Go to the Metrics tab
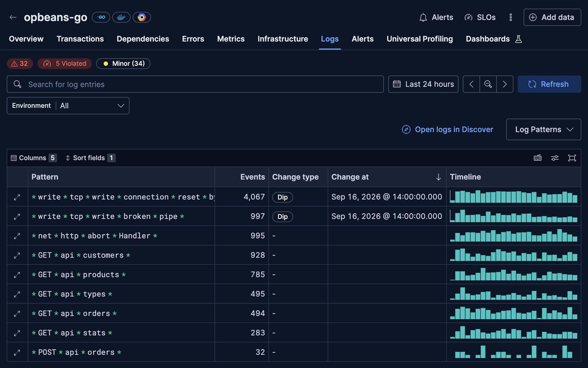Screen dimensions: 588x368 tap(231, 39)
